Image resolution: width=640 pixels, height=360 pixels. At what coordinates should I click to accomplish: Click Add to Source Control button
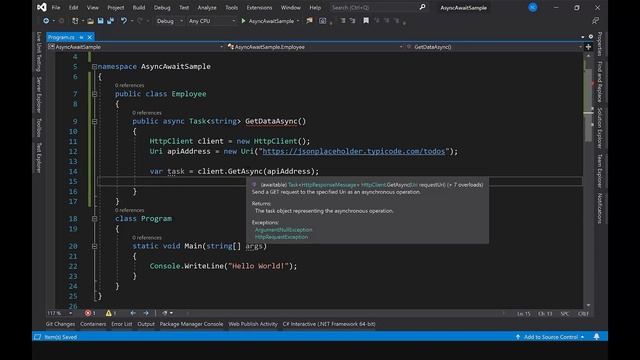click(x=550, y=337)
